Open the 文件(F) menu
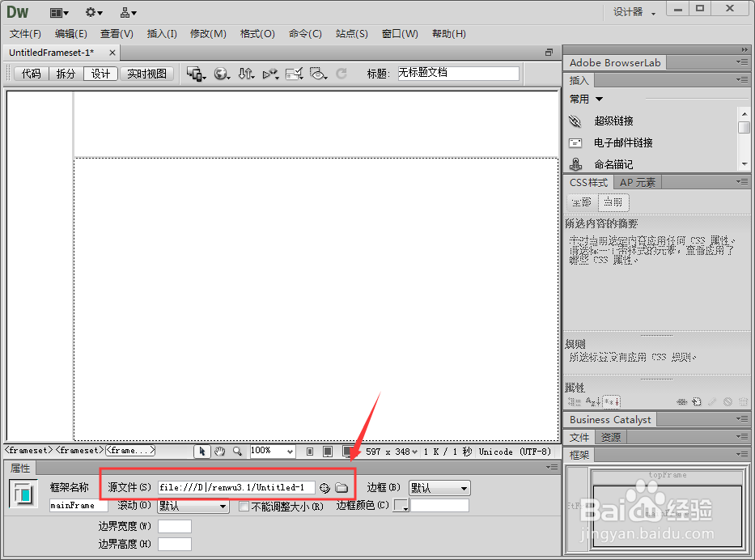This screenshot has height=560, width=755. [26, 34]
